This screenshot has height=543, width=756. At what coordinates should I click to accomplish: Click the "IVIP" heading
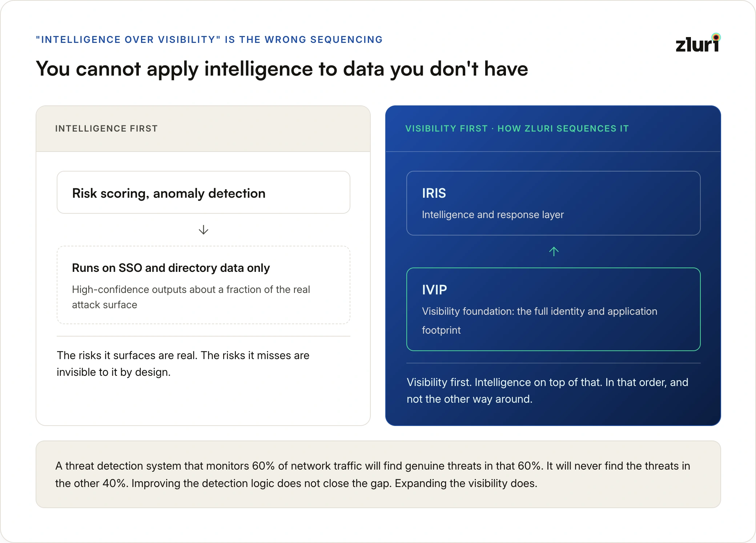pos(434,290)
